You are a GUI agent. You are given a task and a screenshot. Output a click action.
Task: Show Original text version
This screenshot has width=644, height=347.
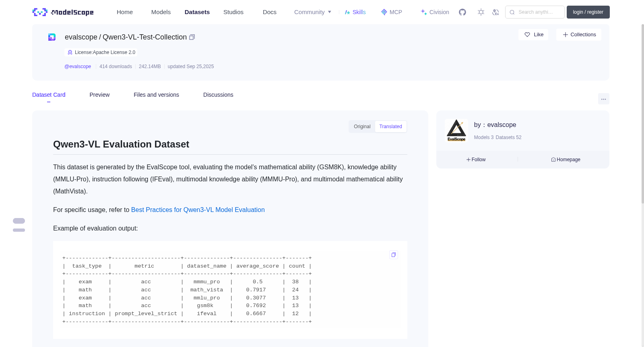coord(362,127)
